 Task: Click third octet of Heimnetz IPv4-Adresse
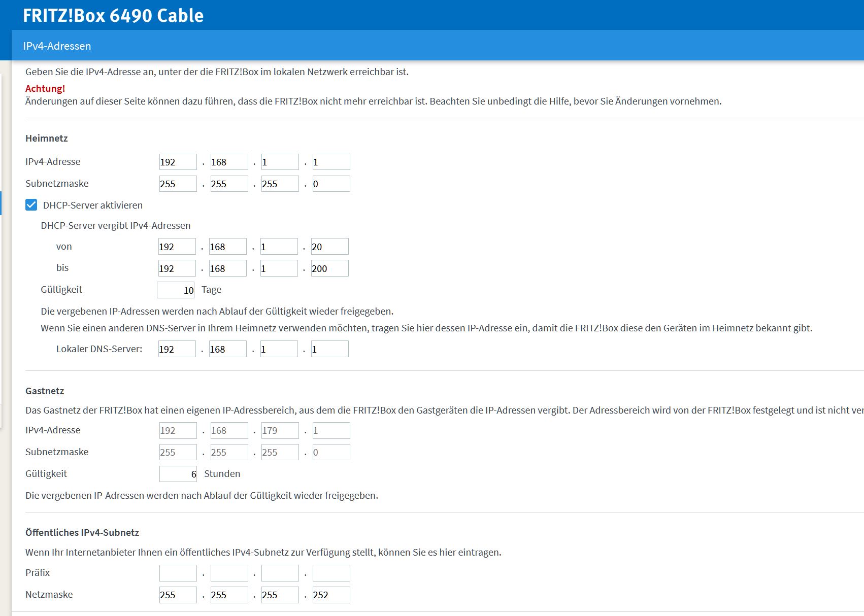(280, 162)
